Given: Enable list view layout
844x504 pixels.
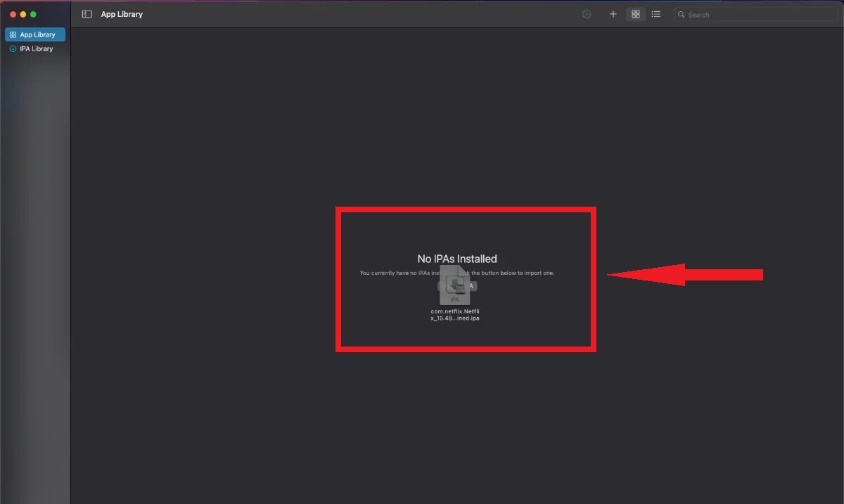Looking at the screenshot, I should point(656,13).
